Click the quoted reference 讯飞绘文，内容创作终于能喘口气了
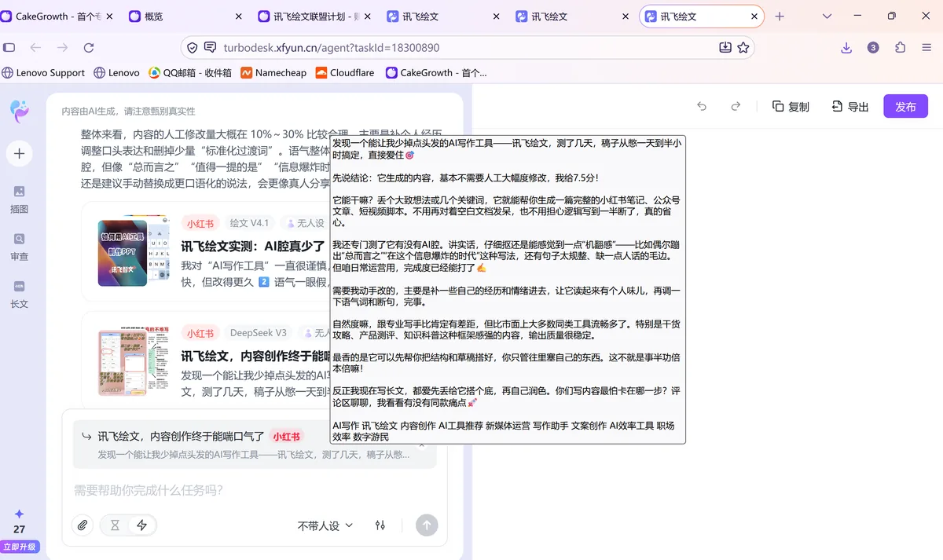 (181, 436)
